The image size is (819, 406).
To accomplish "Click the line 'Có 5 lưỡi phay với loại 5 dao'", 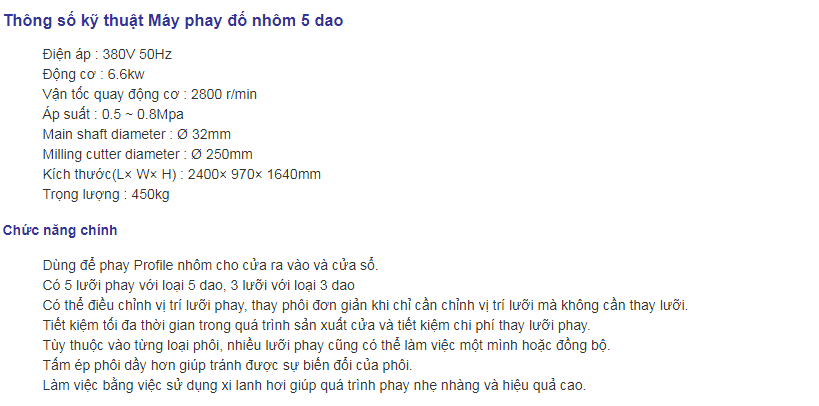I will click(x=198, y=285).
